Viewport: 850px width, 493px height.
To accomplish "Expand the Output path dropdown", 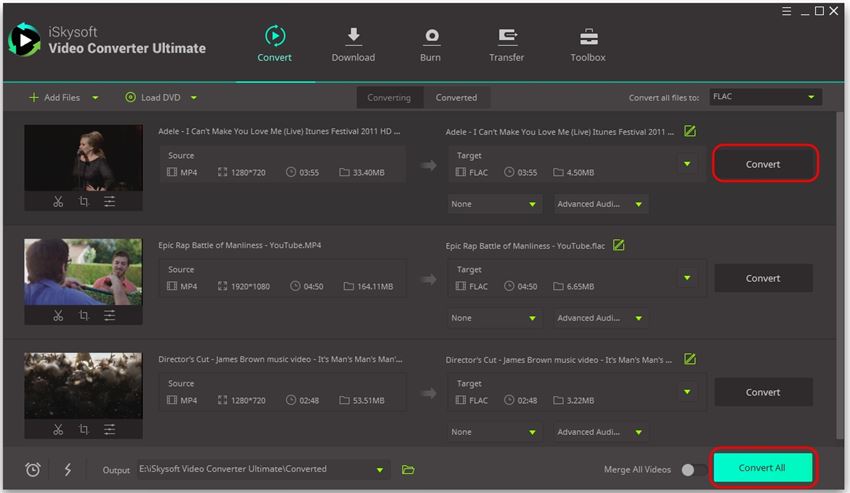I will pos(380,469).
